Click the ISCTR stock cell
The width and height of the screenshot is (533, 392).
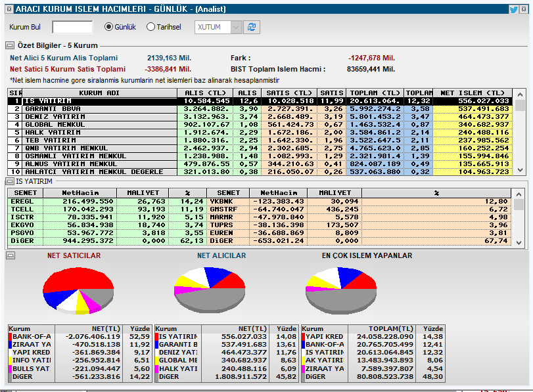(x=25, y=217)
